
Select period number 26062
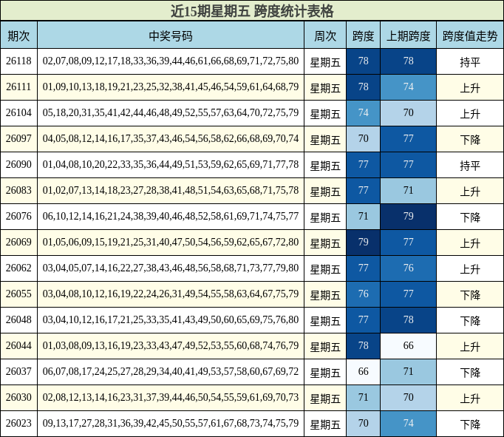18,268
